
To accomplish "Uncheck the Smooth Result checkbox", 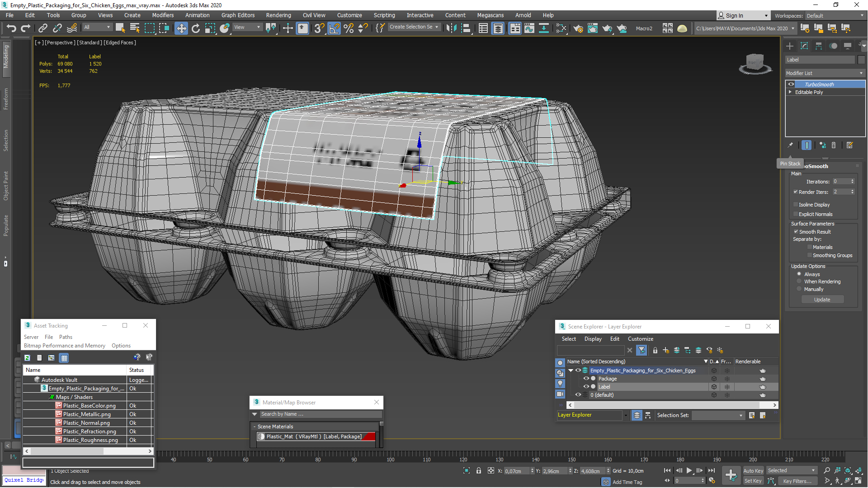I will click(796, 232).
